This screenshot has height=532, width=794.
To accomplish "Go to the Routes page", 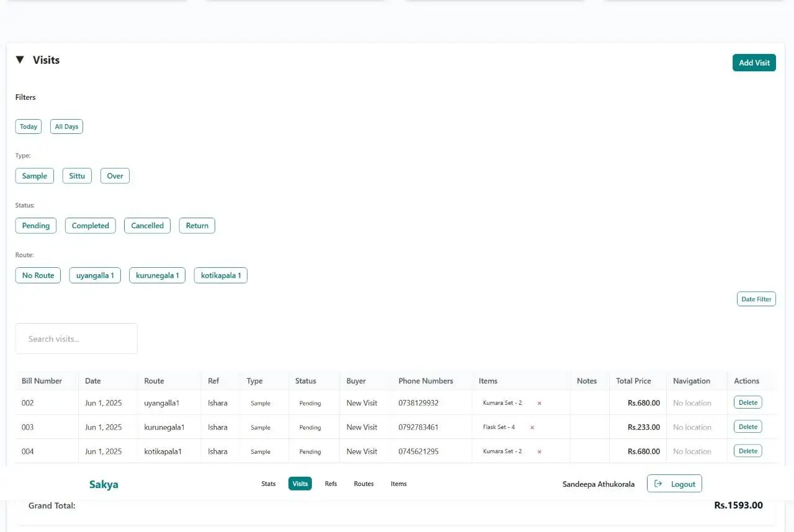I will pos(364,484).
